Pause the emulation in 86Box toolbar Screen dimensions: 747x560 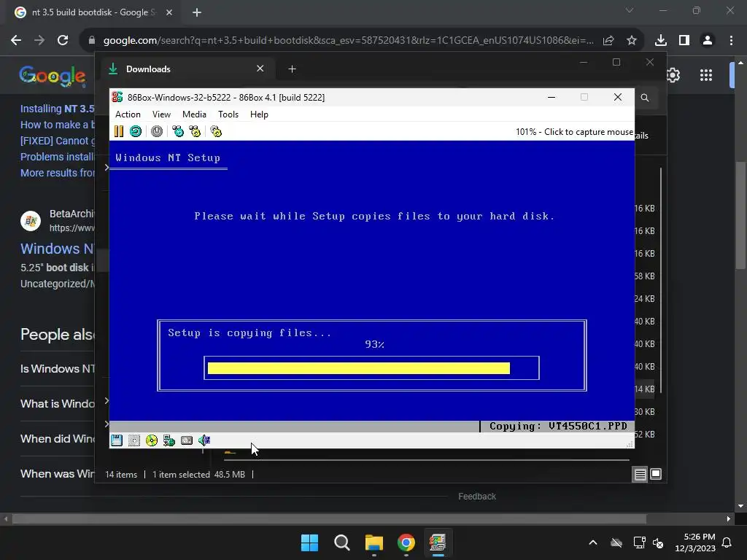[119, 131]
